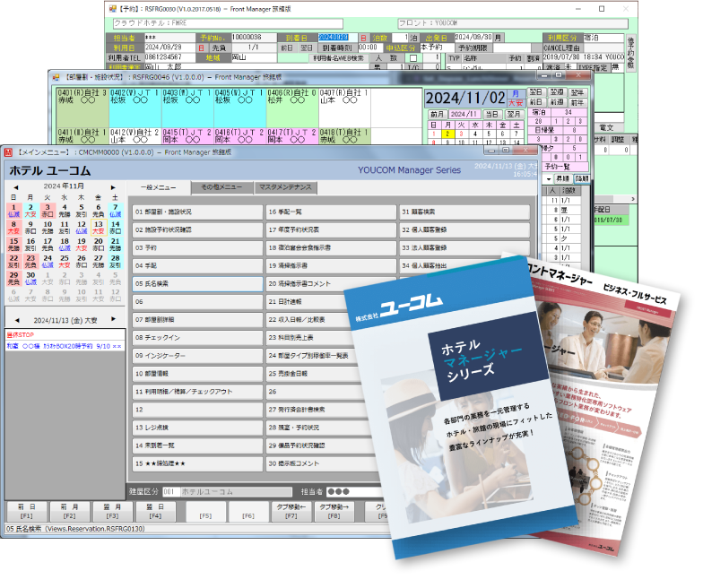Open small dropdown arrow under 予約一覧 panel

(549, 179)
